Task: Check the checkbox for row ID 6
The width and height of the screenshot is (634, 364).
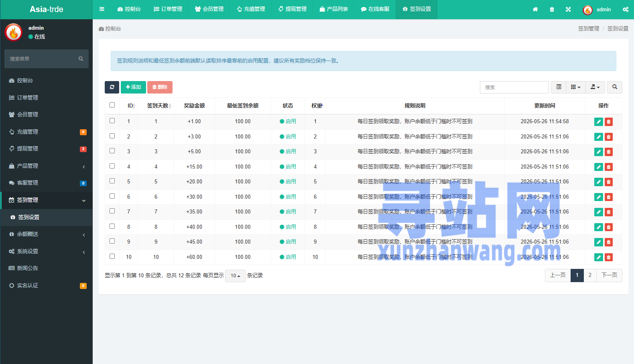Action: (x=112, y=196)
